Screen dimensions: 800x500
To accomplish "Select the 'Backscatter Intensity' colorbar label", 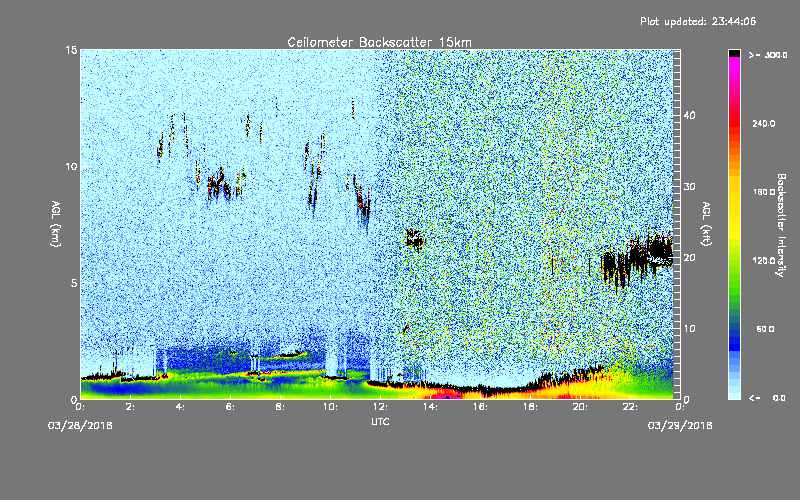I will click(781, 225).
